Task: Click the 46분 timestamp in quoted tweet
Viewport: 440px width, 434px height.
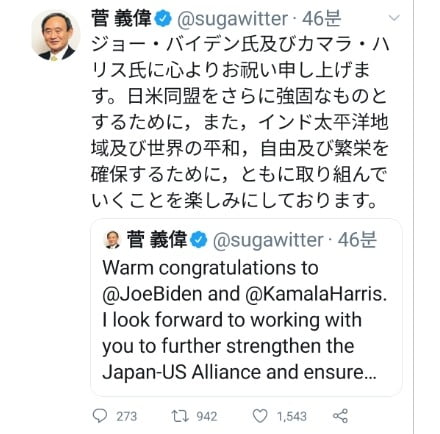Action: (x=357, y=240)
